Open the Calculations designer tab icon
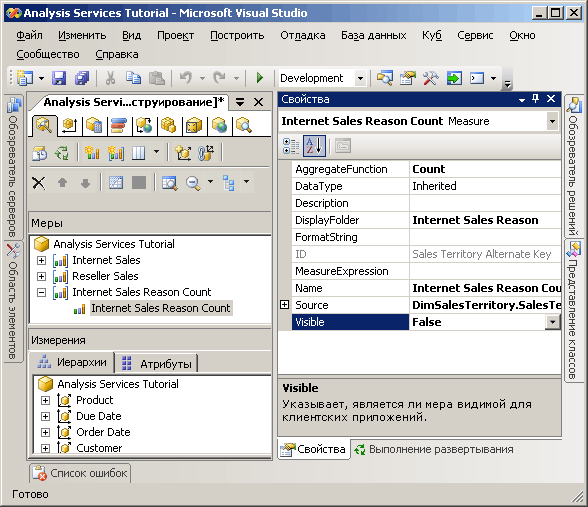The width and height of the screenshot is (588, 507). click(x=94, y=125)
